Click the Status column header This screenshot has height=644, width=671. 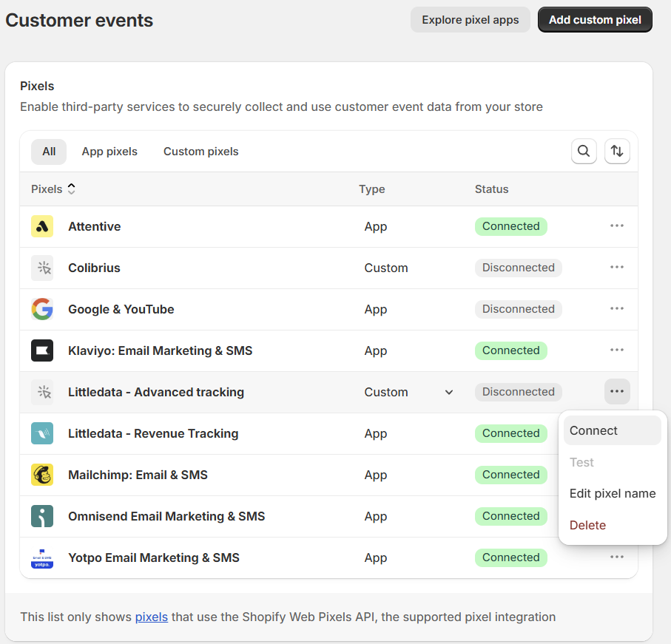(491, 189)
